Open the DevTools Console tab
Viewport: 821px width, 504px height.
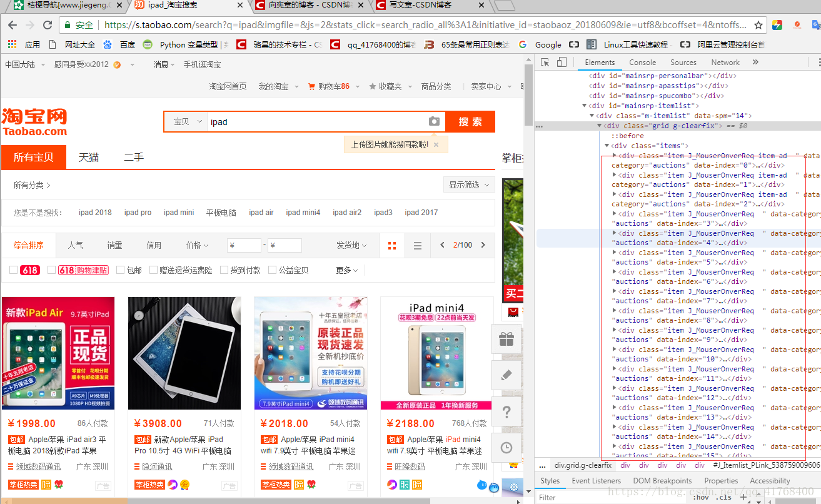point(643,63)
